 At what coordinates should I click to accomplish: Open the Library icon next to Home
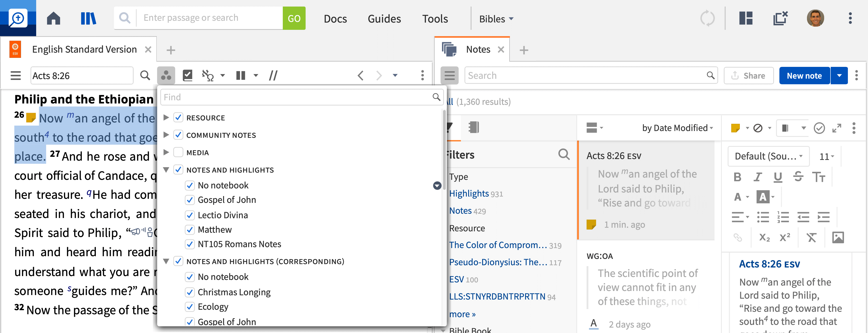(88, 18)
